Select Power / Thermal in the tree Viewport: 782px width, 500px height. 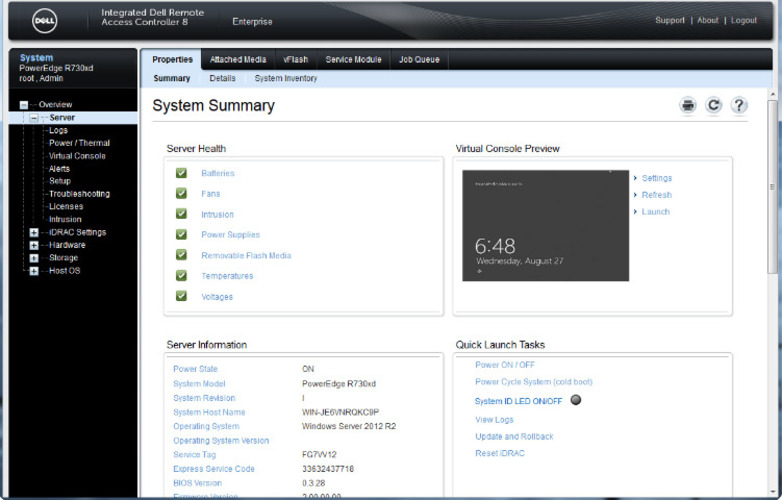79,143
